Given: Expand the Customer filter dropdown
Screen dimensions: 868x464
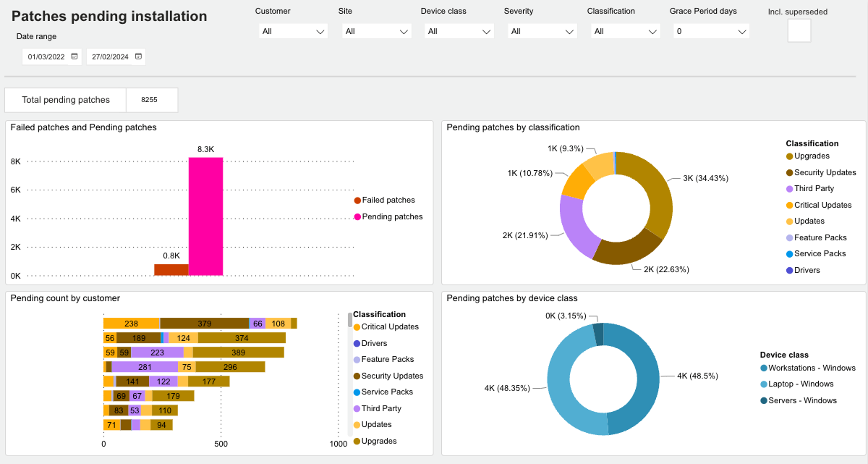Looking at the screenshot, I should click(293, 31).
